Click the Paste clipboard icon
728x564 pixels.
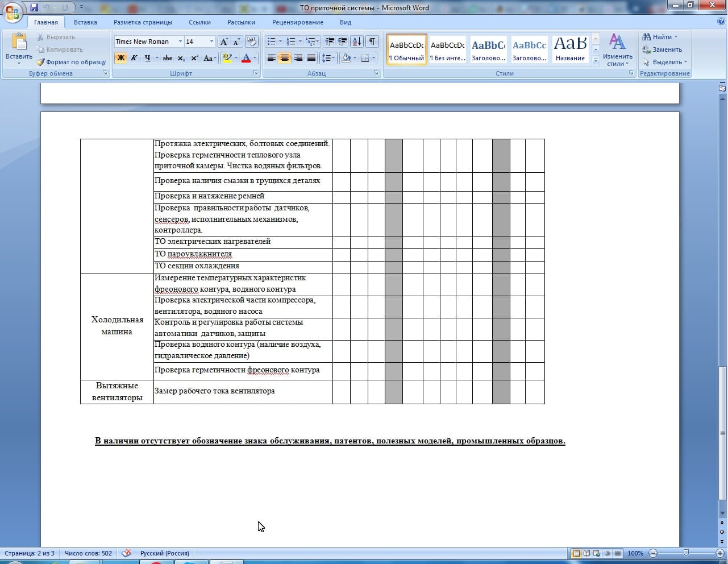click(19, 43)
